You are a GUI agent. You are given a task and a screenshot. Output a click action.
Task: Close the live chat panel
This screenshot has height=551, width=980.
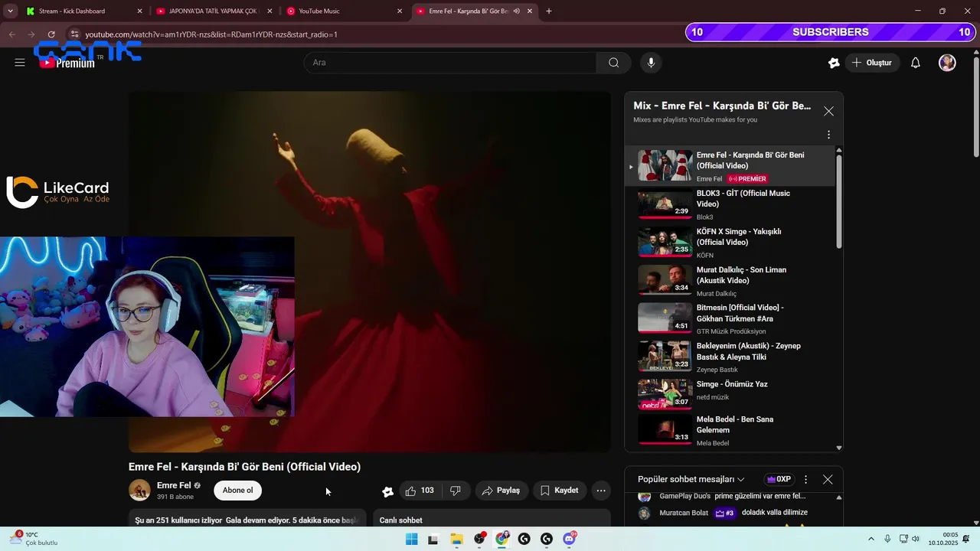click(828, 479)
